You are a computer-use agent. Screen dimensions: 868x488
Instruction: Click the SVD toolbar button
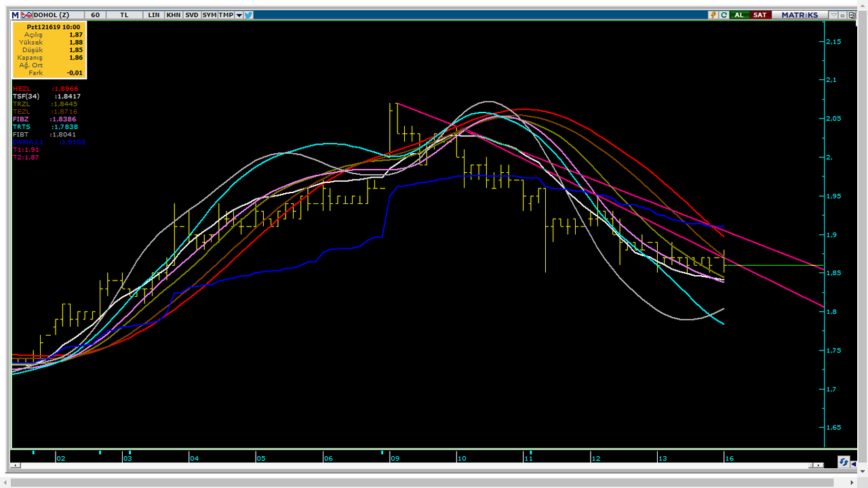192,14
